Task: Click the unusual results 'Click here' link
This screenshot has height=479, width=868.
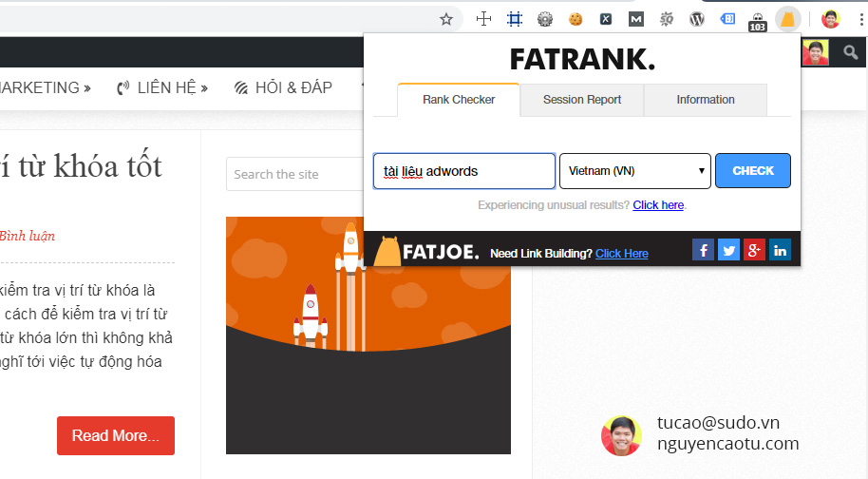Action: 658,205
